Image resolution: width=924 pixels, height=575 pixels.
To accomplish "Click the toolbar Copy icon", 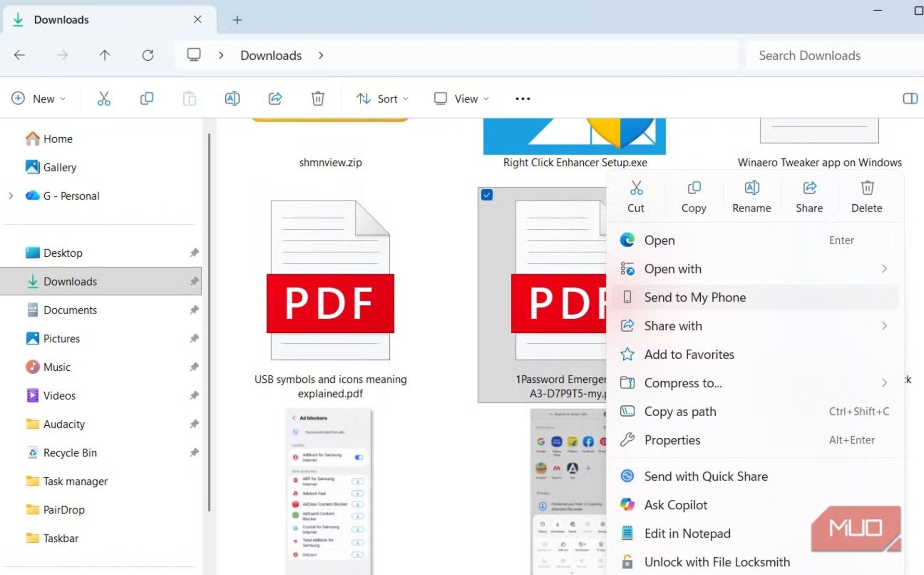I will (146, 99).
